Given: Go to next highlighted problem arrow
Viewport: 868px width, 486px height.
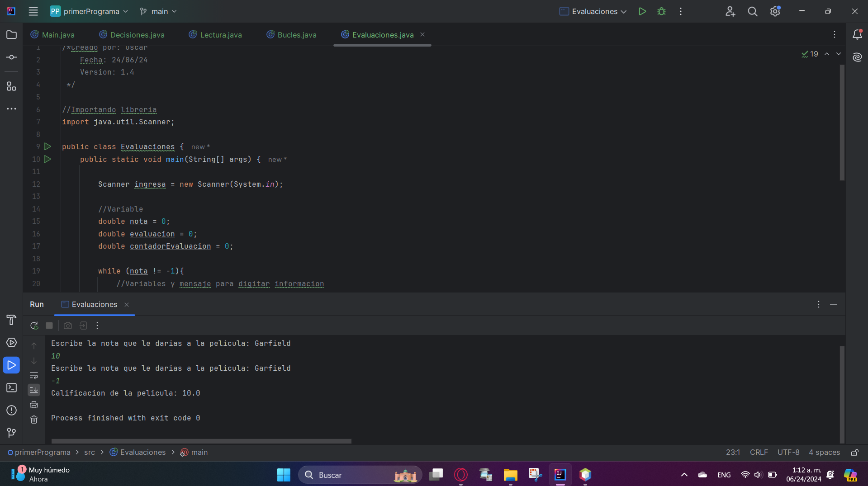Looking at the screenshot, I should click(x=839, y=54).
